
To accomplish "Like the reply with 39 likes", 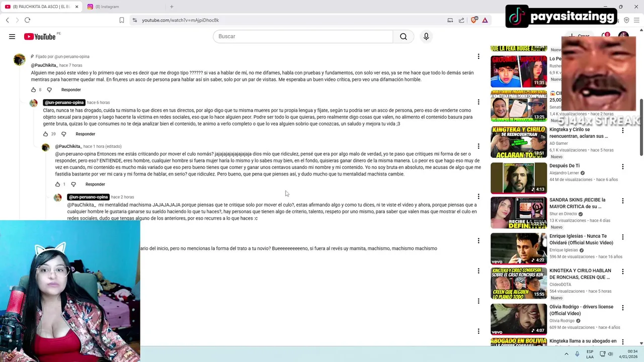I will tap(46, 134).
